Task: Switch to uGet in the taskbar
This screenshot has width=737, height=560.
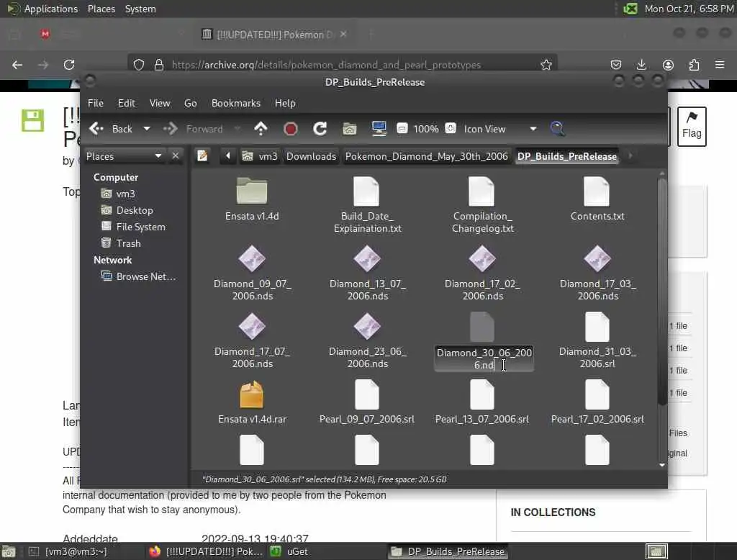Action: click(x=290, y=551)
